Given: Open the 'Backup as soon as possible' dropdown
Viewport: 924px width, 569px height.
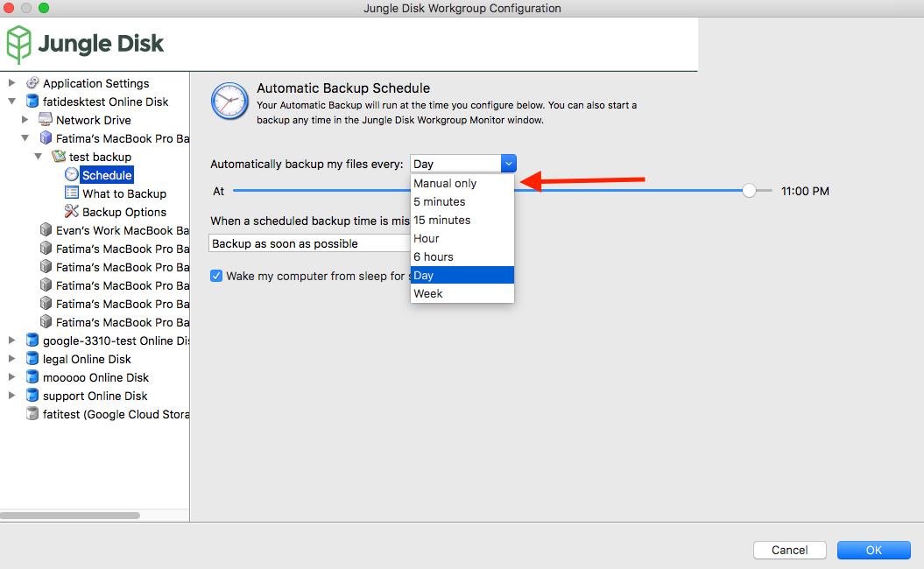Looking at the screenshot, I should tap(309, 243).
